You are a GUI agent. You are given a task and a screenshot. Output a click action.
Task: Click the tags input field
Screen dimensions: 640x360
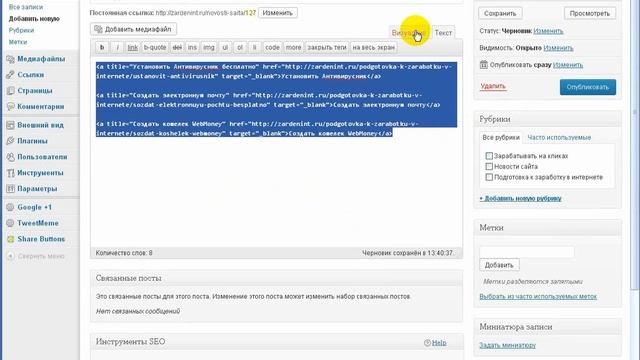pos(527,252)
